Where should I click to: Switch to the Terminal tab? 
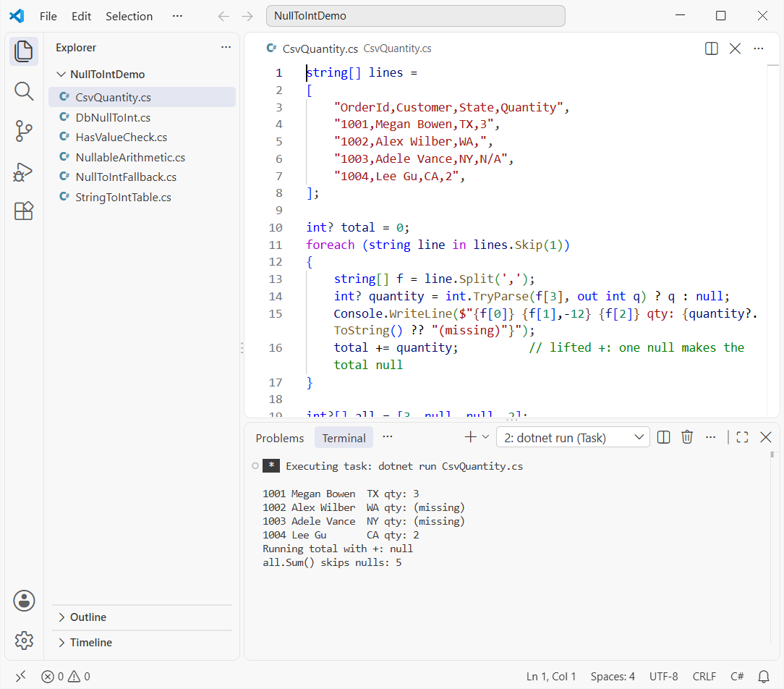(x=344, y=438)
